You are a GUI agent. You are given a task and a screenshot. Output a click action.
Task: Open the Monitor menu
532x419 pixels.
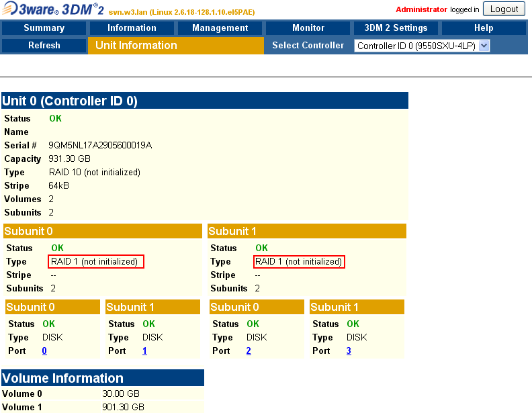tap(308, 28)
